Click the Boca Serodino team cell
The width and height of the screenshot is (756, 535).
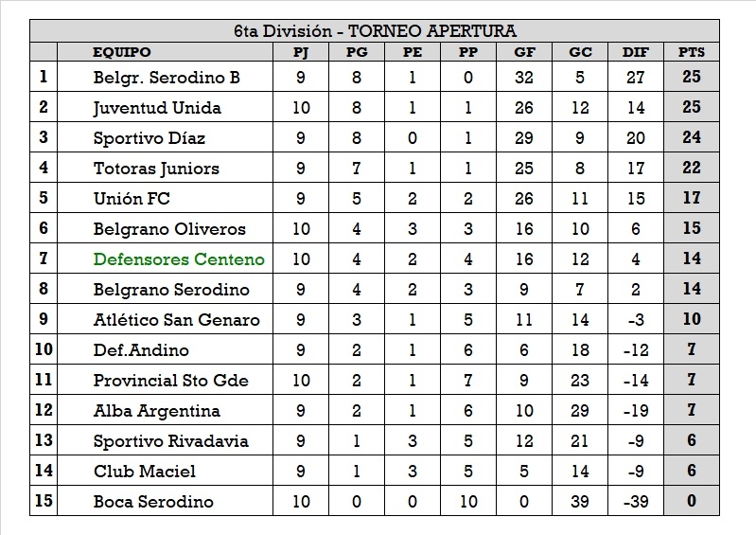[x=153, y=502]
